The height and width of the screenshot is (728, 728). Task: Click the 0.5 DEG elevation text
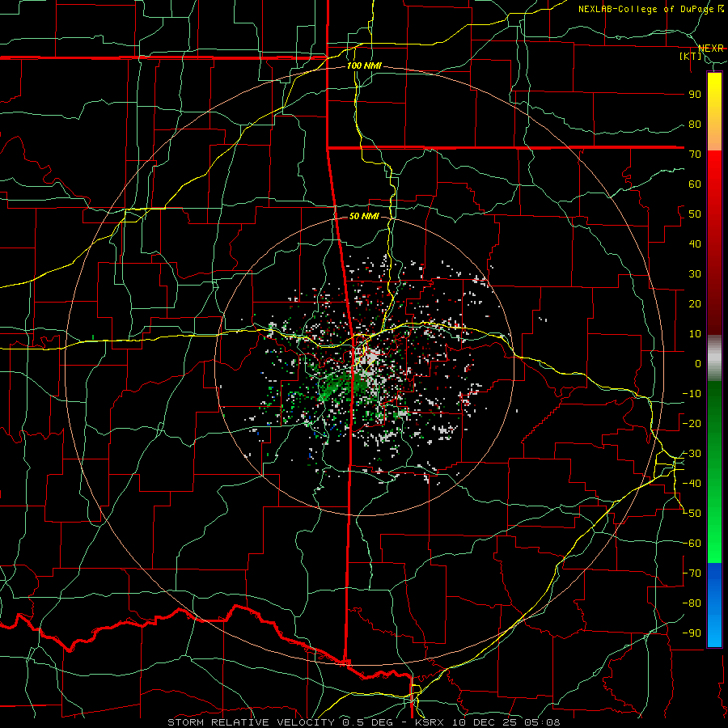[x=368, y=722]
